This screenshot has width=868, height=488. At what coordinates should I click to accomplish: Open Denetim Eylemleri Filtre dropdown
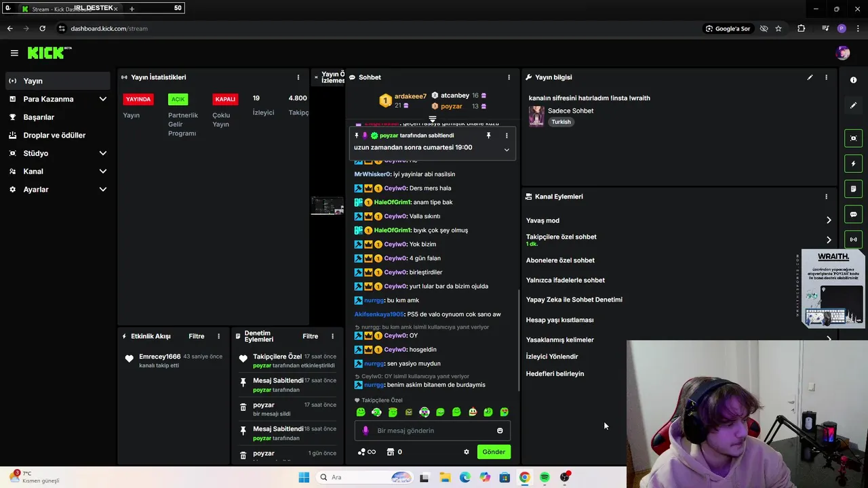click(310, 336)
